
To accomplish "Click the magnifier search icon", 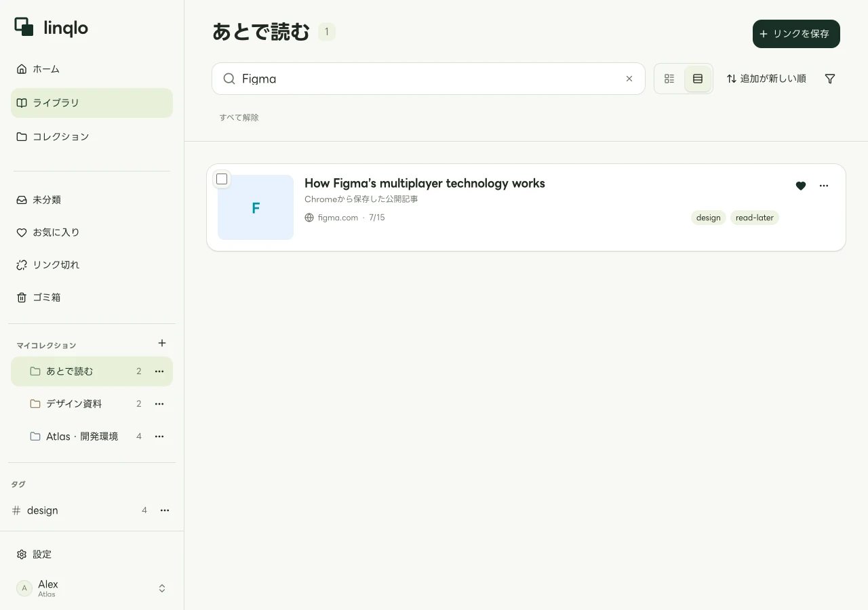I will click(229, 79).
